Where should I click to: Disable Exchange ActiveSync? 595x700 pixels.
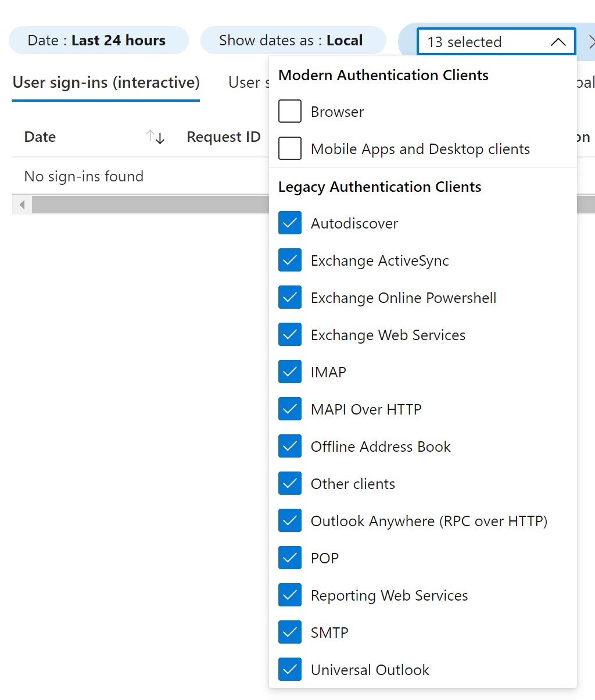pyautogui.click(x=289, y=260)
